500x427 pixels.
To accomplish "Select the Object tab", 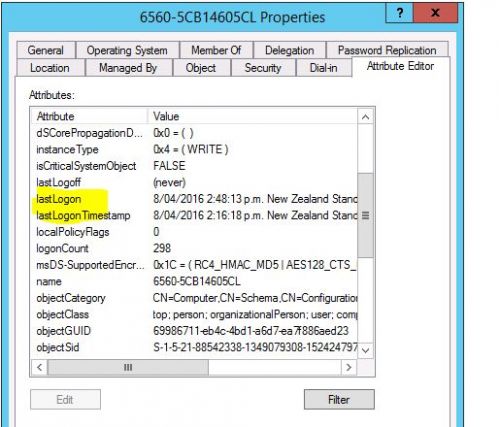I will 201,68.
